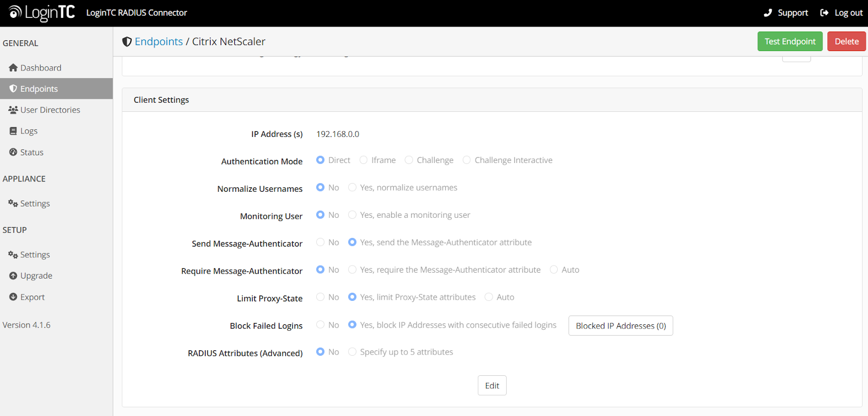Choose Specify up to 5 attributes
Image resolution: width=868 pixels, height=416 pixels.
click(x=352, y=352)
